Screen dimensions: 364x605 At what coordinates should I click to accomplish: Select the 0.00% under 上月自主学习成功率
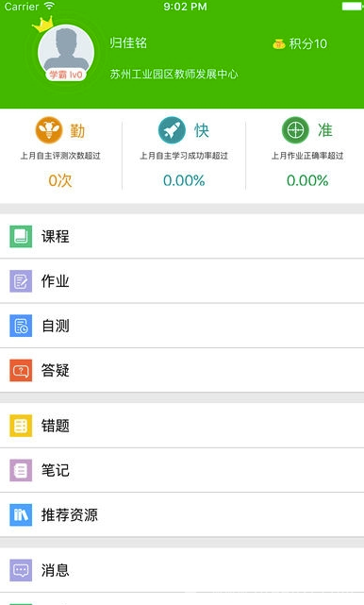184,180
